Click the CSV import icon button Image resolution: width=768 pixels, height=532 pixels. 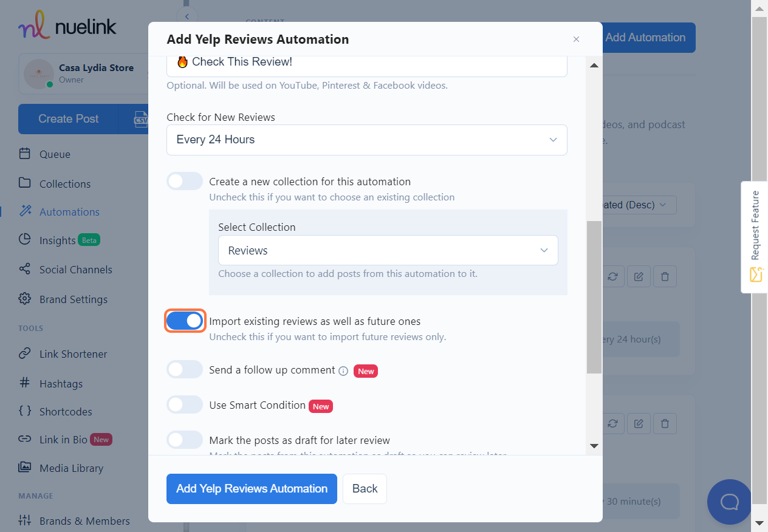point(139,119)
